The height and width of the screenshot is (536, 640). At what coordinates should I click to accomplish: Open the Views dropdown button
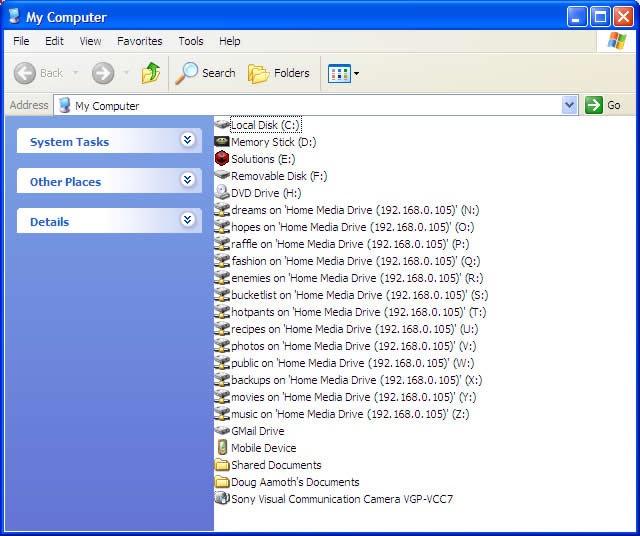[x=344, y=73]
